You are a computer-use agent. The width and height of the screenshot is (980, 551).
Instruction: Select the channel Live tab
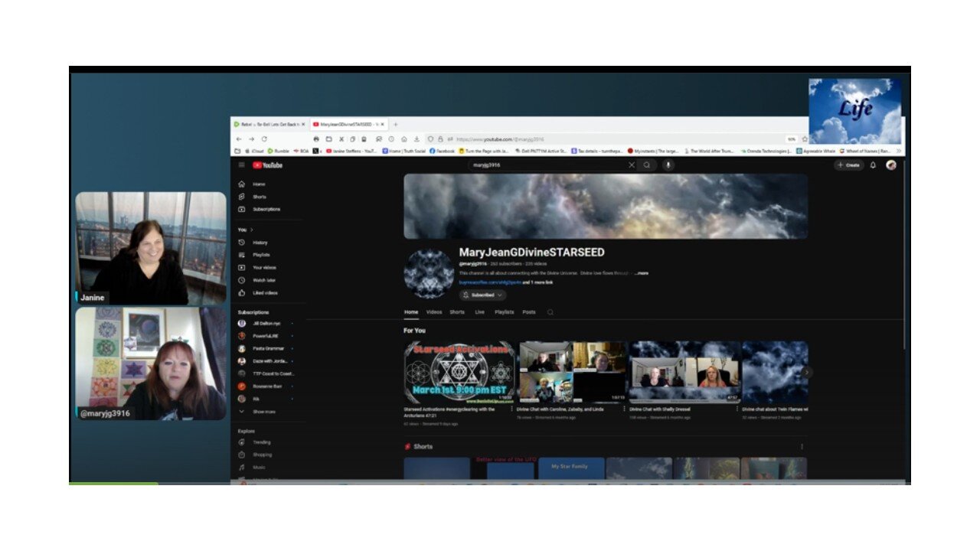480,312
